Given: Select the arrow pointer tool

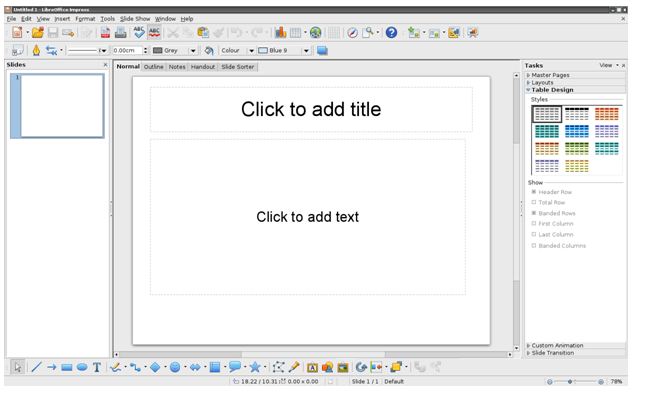Looking at the screenshot, I should pyautogui.click(x=17, y=367).
